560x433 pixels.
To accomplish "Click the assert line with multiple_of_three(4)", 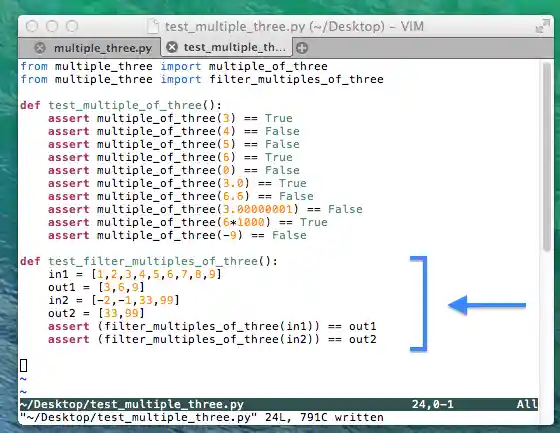I will point(174,131).
